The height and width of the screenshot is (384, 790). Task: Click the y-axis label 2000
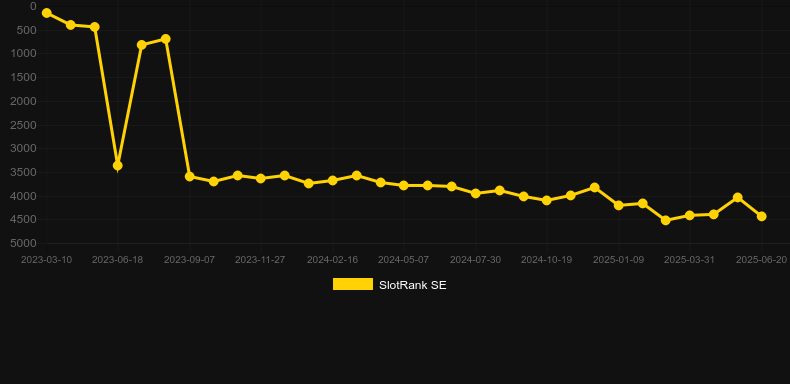[24, 101]
